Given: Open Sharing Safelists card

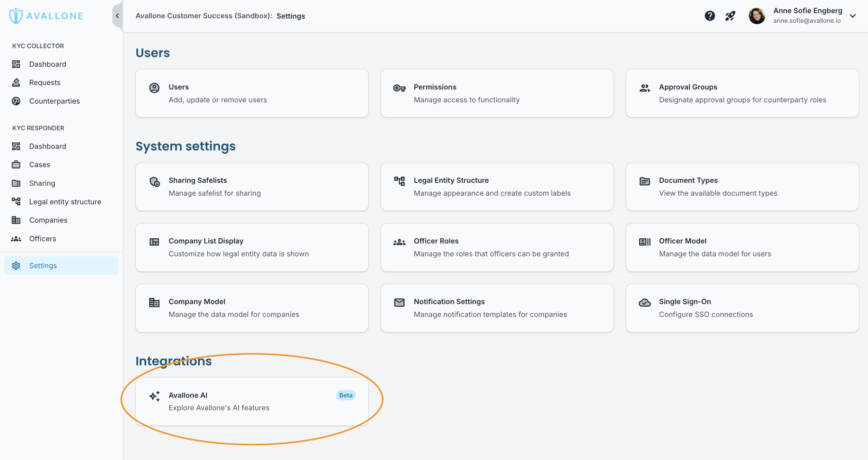Looking at the screenshot, I should [x=252, y=187].
